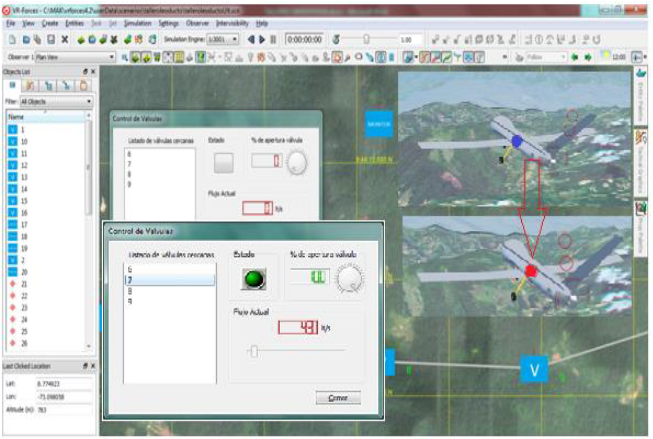
Task: Toggle the green Estado indicator in front dialog
Action: tap(254, 279)
